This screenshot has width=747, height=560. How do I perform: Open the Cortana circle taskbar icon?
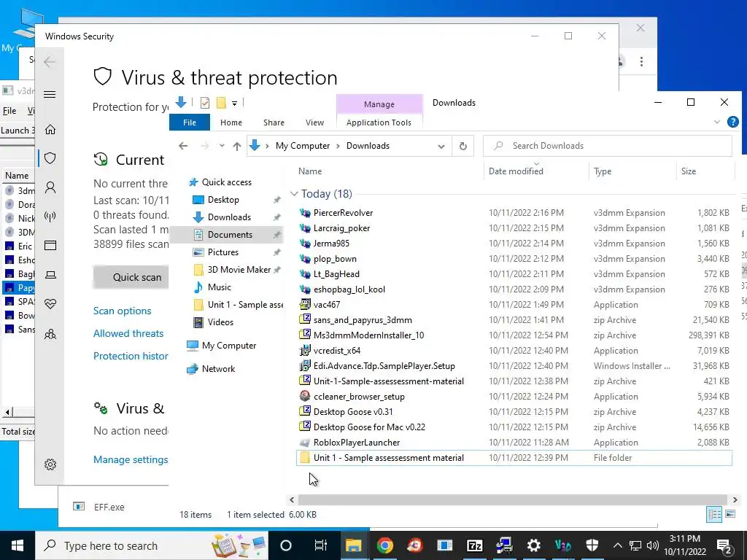pos(286,545)
